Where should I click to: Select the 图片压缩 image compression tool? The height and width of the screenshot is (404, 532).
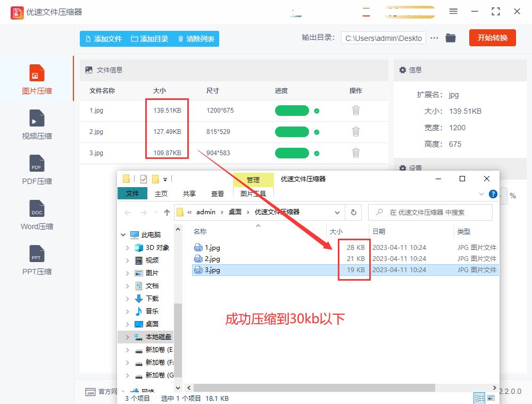37,78
